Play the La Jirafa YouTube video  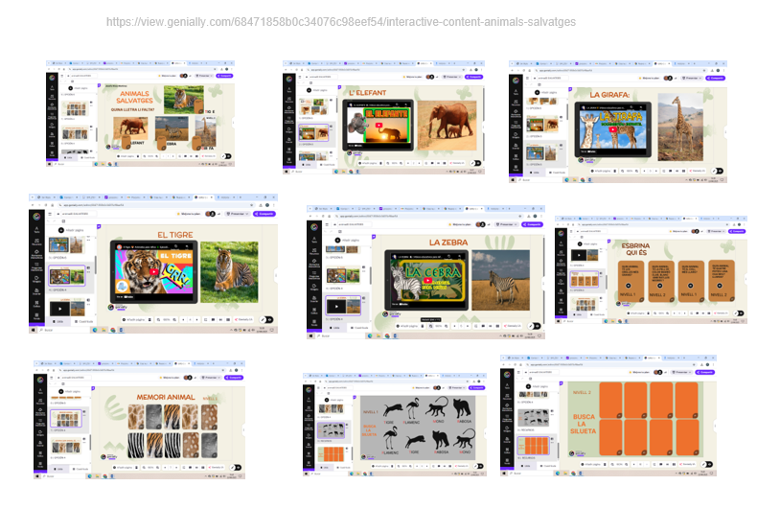(x=612, y=128)
